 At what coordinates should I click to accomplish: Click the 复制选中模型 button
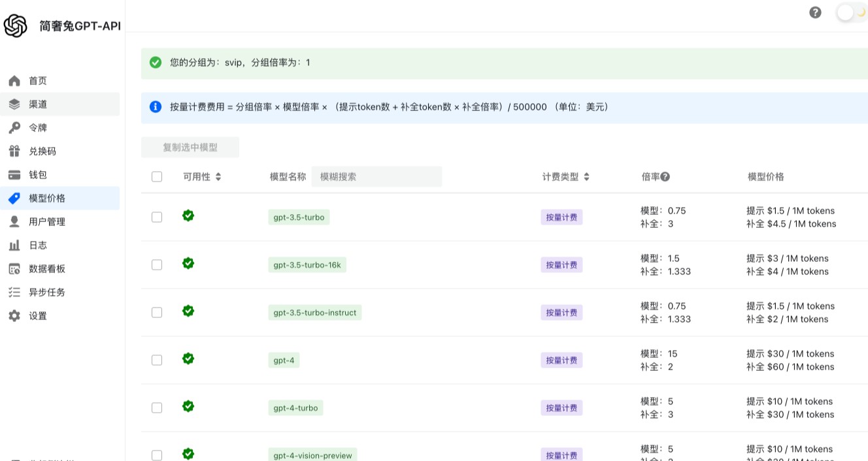tap(190, 148)
